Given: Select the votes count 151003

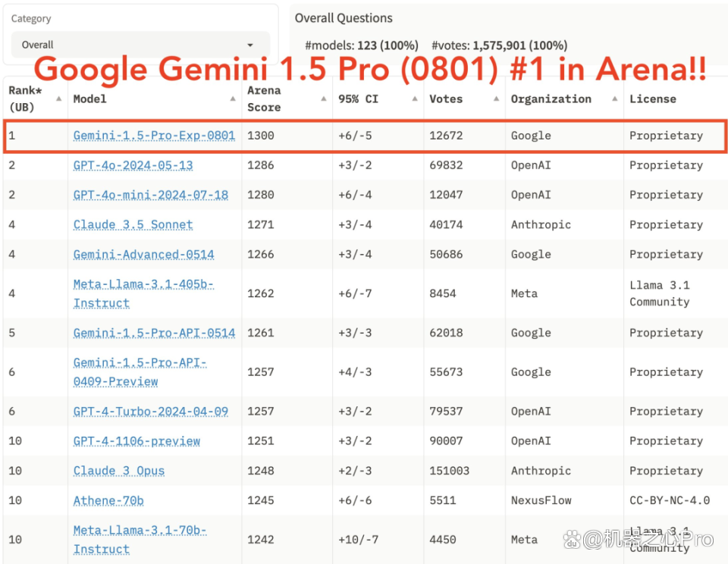Looking at the screenshot, I should (x=450, y=471).
